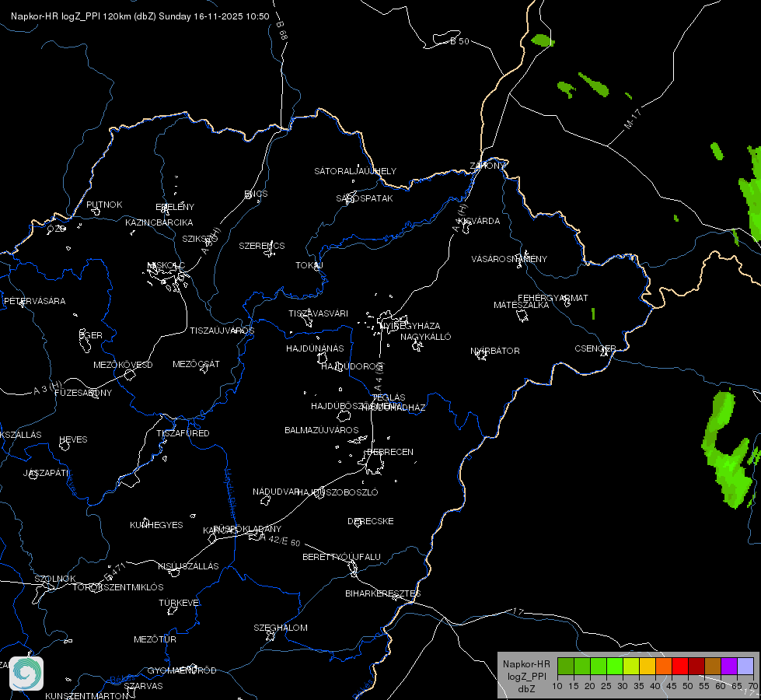The height and width of the screenshot is (700, 761).
Task: Select the SZARVAS town label
Action: click(x=143, y=686)
